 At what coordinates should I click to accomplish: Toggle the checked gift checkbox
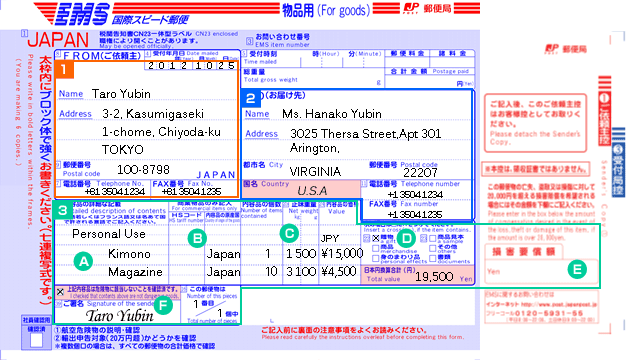[376, 238]
